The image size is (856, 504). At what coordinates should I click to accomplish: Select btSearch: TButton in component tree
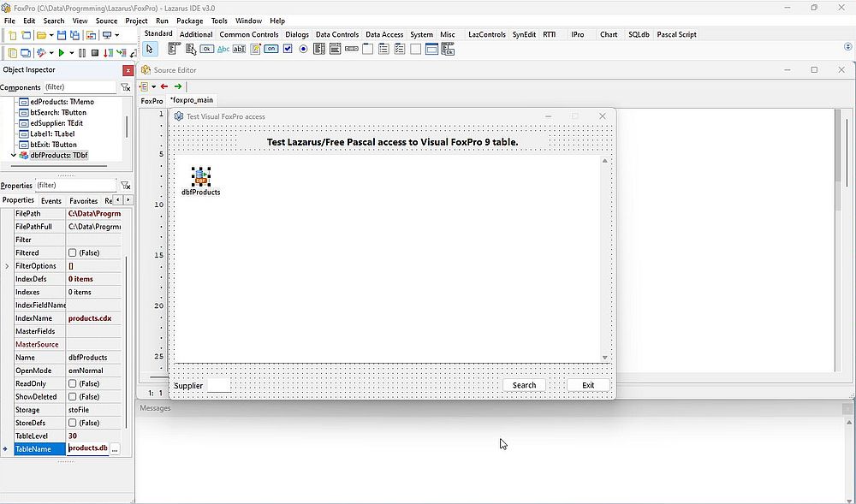pos(58,112)
